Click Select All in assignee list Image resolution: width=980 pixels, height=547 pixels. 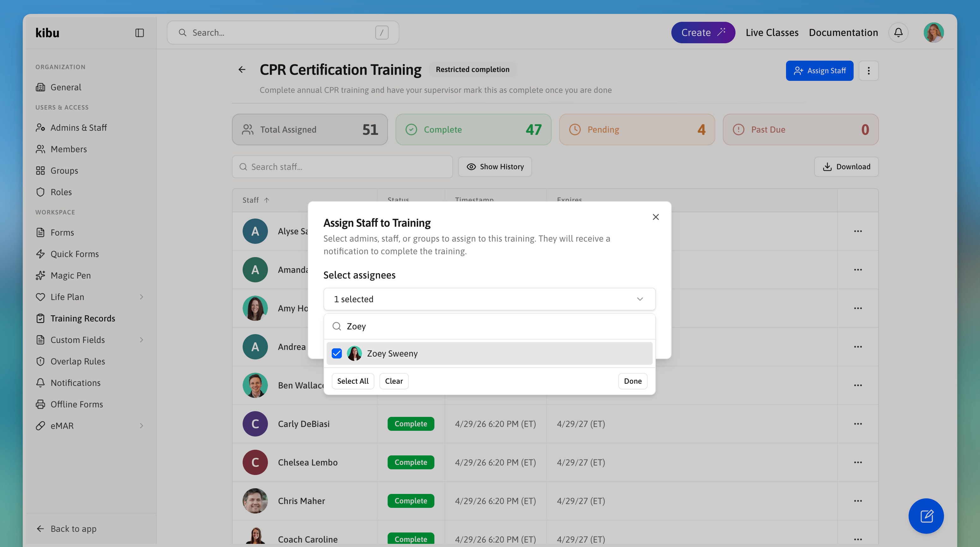click(x=353, y=381)
